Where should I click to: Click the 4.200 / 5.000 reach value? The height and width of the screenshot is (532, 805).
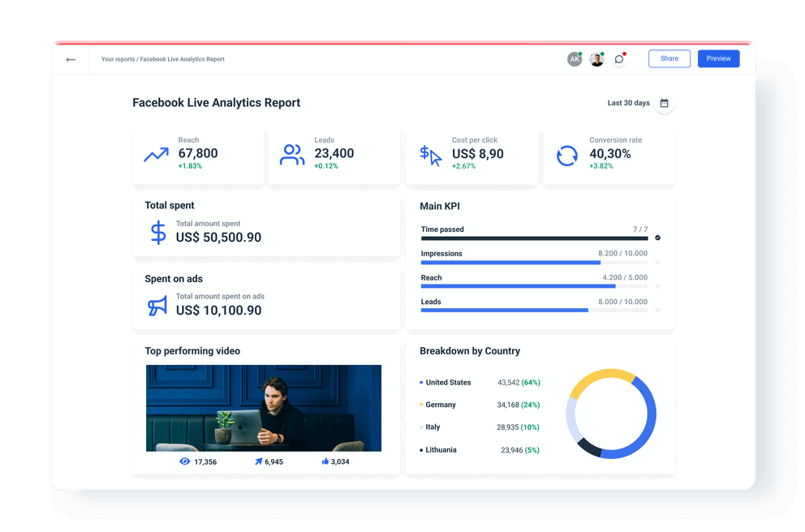[625, 277]
